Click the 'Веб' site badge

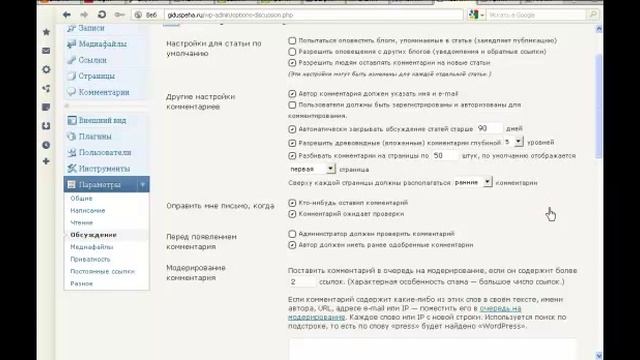click(146, 15)
